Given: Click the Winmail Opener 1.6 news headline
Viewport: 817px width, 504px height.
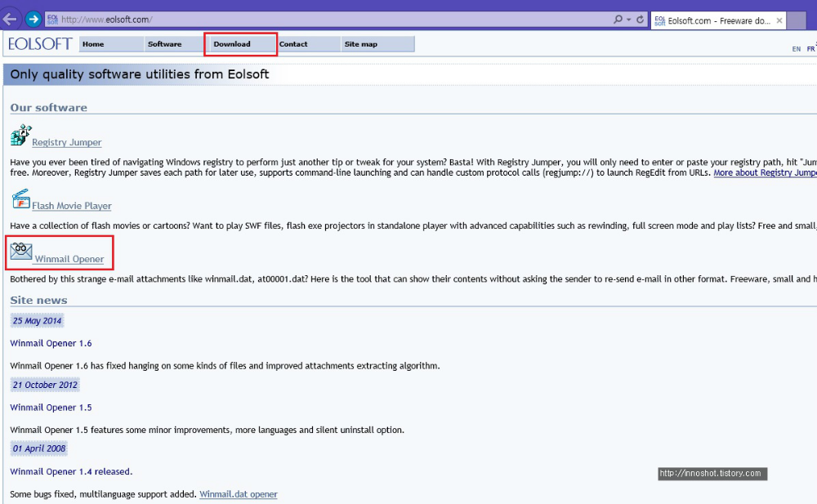Looking at the screenshot, I should coord(51,343).
